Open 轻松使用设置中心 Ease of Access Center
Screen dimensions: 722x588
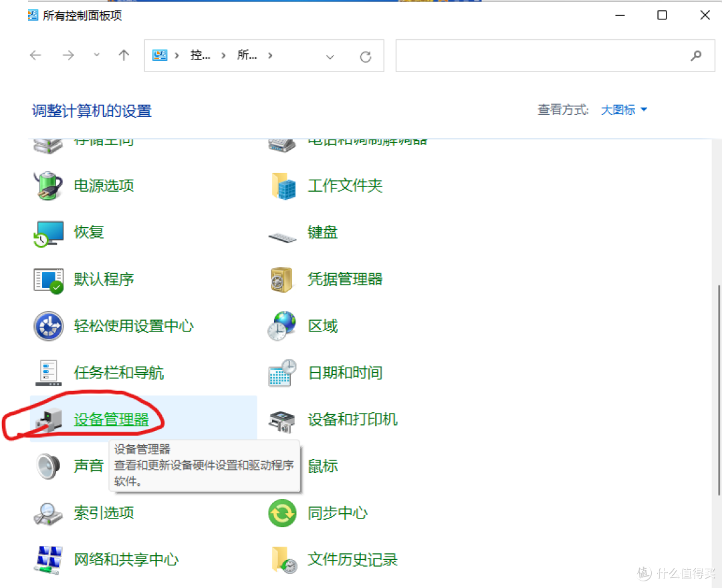(134, 326)
